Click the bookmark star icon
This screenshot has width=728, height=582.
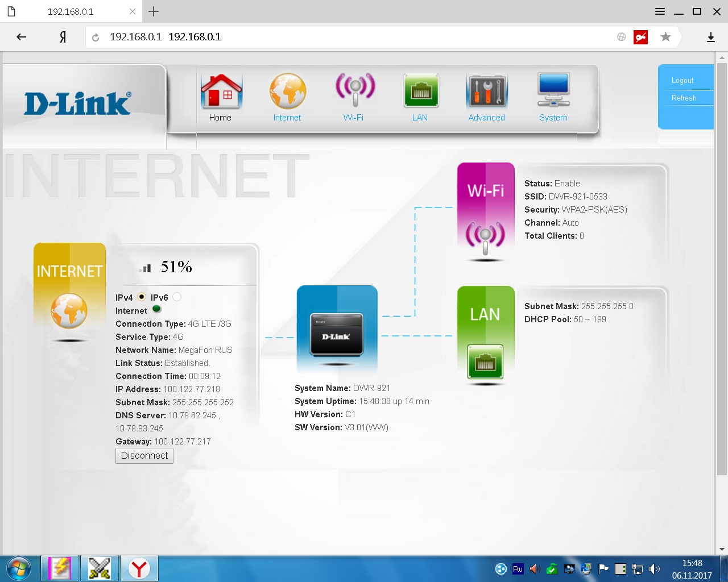pyautogui.click(x=665, y=37)
